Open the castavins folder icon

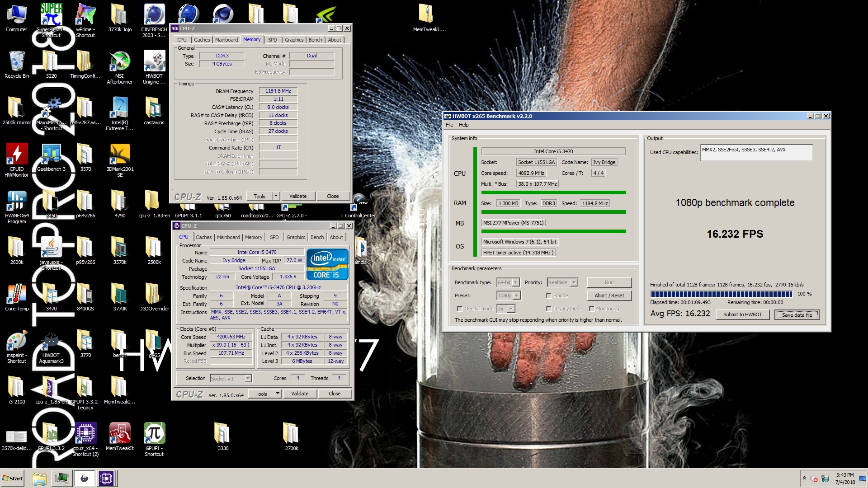pos(154,111)
